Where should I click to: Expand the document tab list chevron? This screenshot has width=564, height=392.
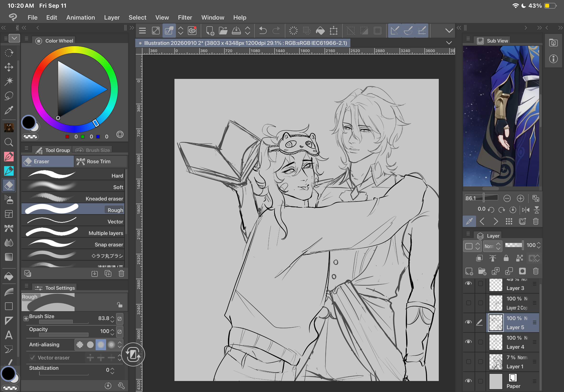449,43
